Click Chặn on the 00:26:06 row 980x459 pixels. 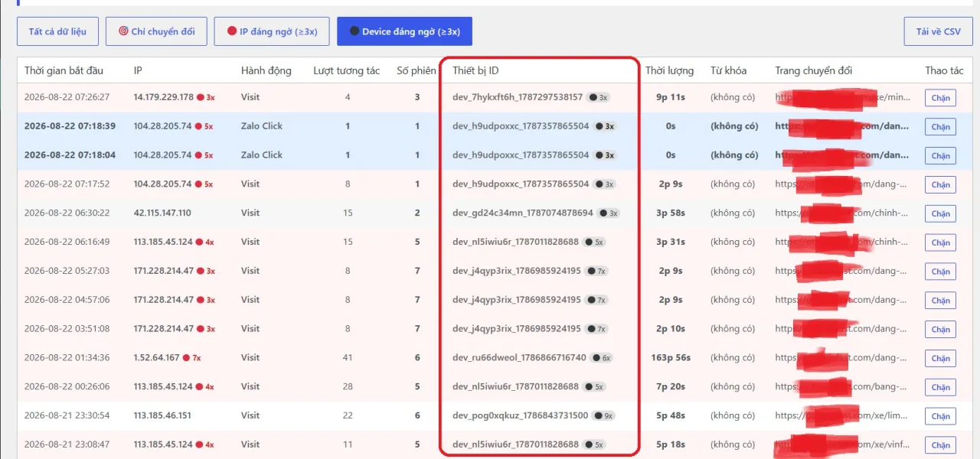click(940, 387)
